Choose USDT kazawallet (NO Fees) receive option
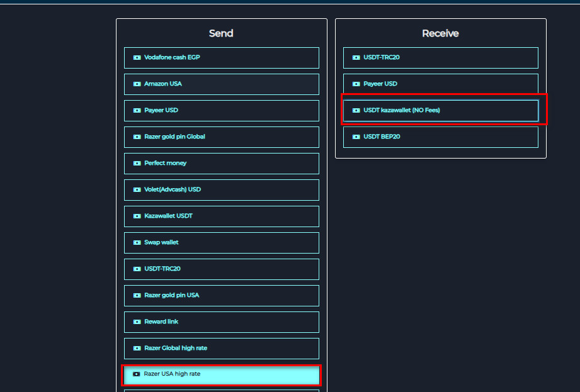 coord(440,110)
